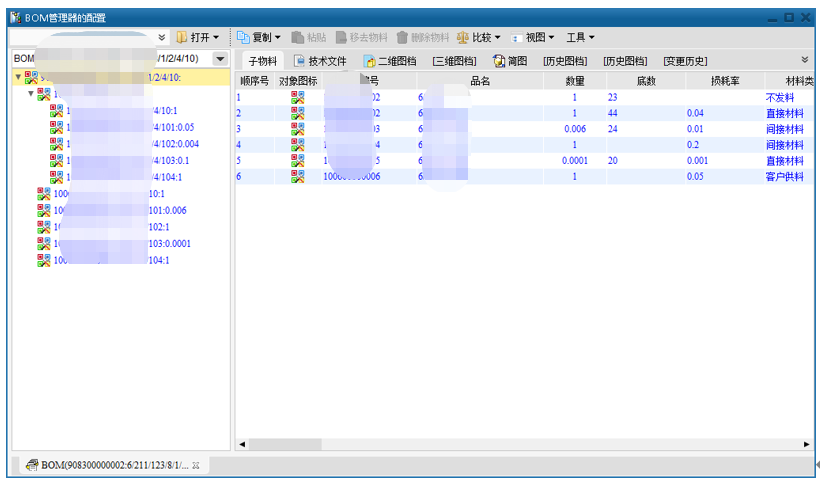Open the 工具 (Tools) menu

click(580, 37)
